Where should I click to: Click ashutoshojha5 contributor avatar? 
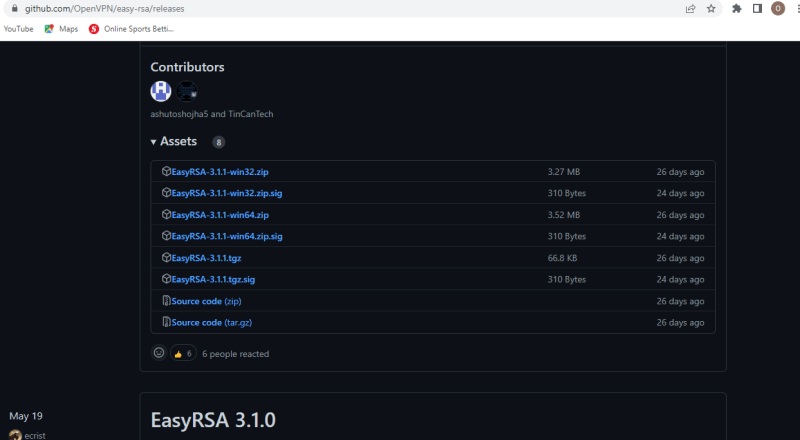(161, 91)
